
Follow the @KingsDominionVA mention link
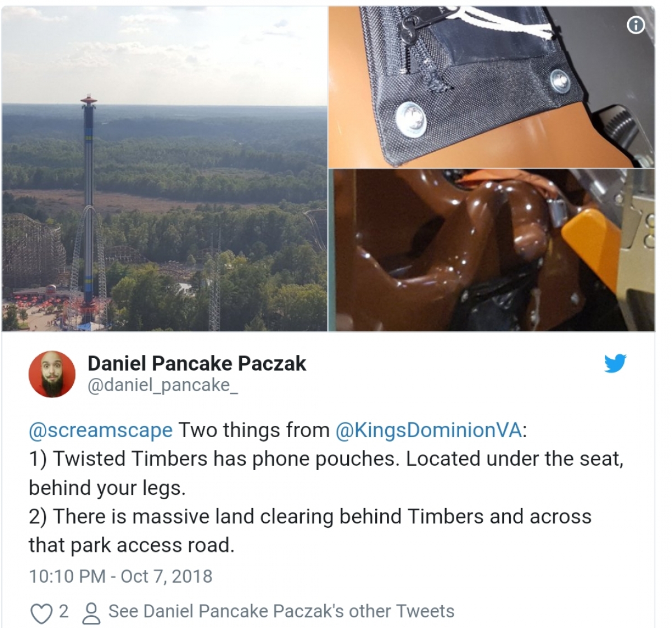428,430
